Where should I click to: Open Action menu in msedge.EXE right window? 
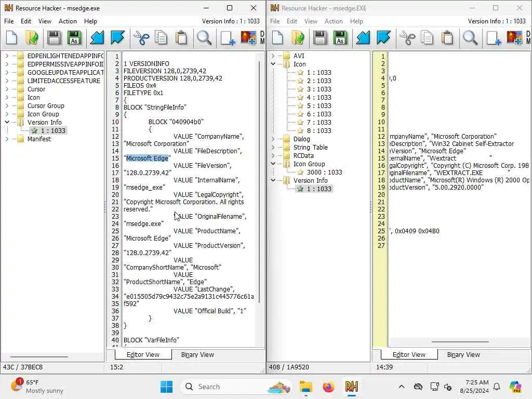(334, 21)
